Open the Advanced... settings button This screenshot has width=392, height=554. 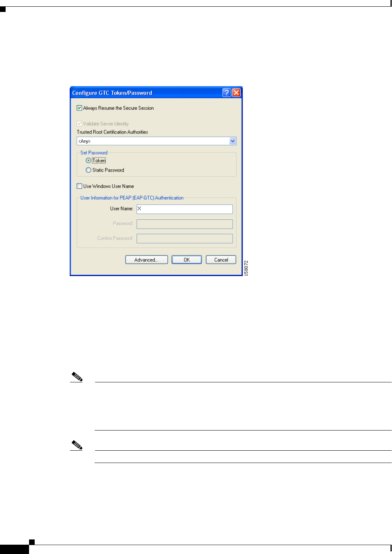(x=146, y=260)
